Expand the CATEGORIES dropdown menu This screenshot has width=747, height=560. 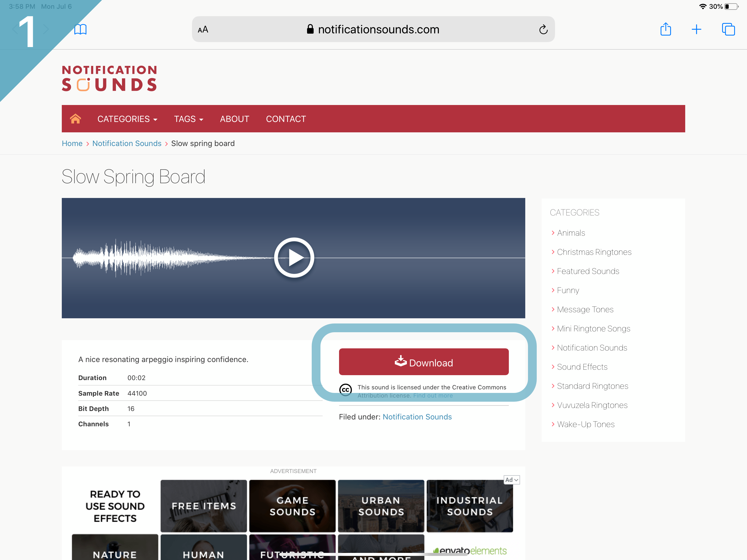127,119
